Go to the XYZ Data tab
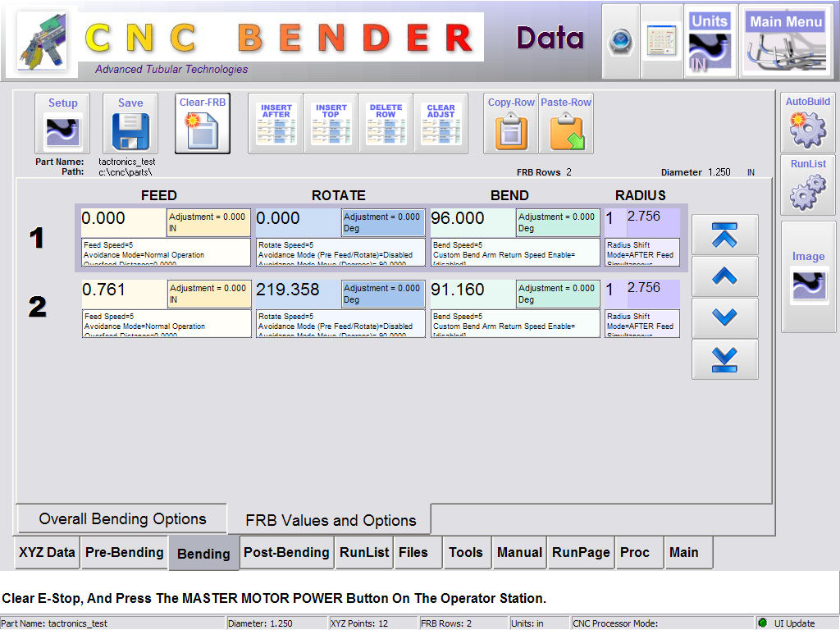Viewport: 840px width, 630px height. click(47, 553)
